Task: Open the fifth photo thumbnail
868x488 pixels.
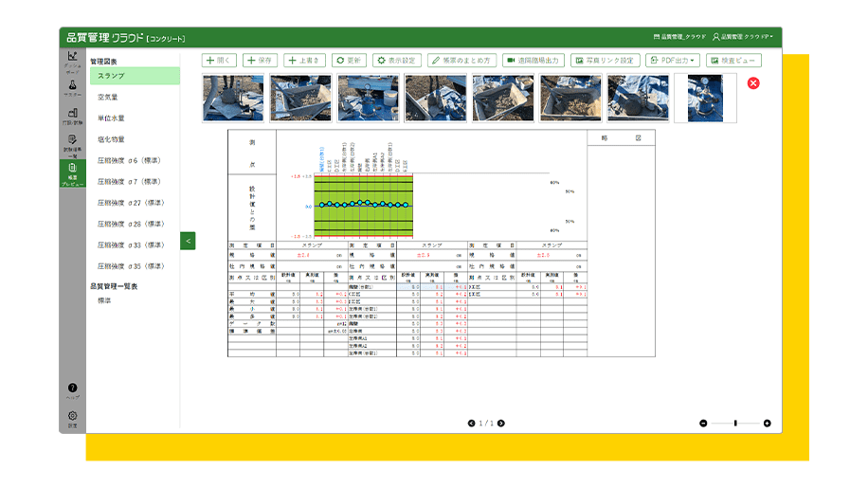Action: pyautogui.click(x=503, y=98)
